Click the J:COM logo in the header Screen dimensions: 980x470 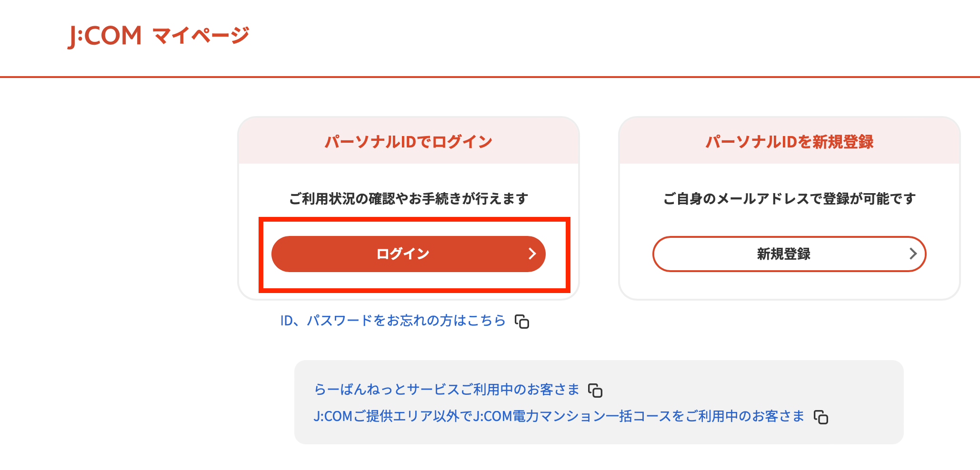click(x=105, y=36)
